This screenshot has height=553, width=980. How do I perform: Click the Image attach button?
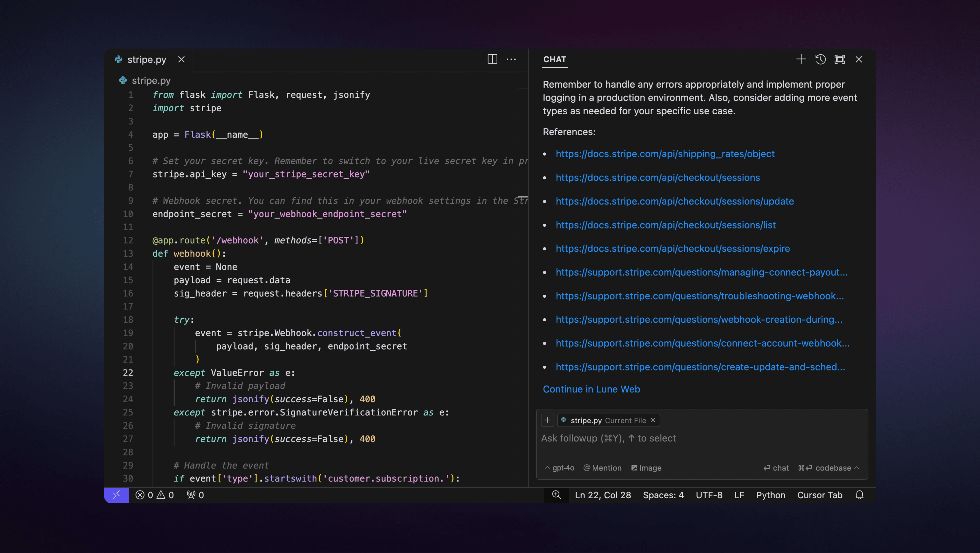coord(646,468)
